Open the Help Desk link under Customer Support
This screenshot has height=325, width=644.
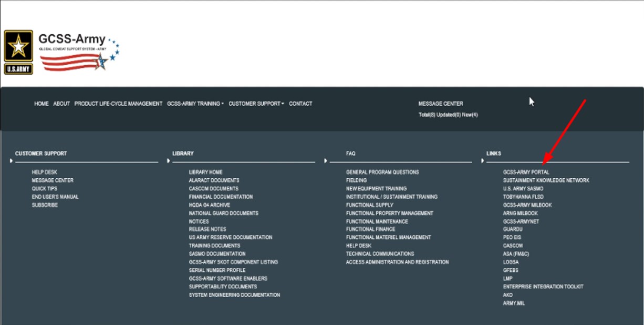tap(45, 172)
